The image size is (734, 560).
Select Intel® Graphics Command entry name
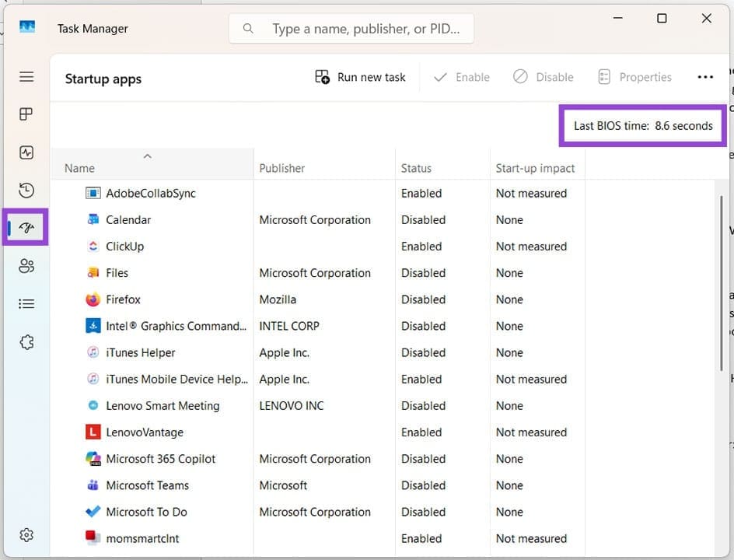pyautogui.click(x=176, y=326)
